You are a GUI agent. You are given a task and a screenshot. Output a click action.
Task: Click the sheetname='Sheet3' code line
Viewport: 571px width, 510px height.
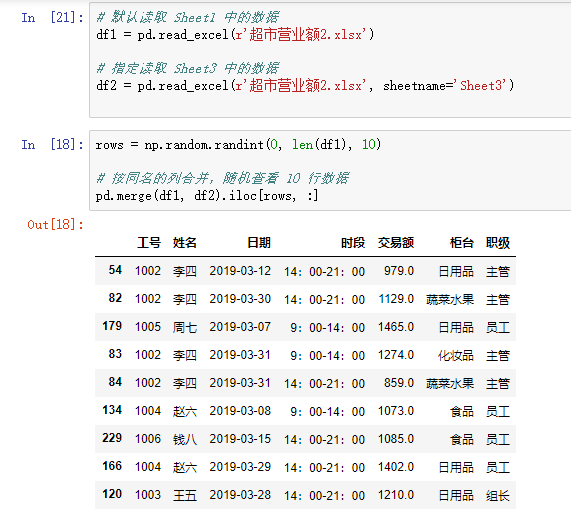[x=305, y=86]
